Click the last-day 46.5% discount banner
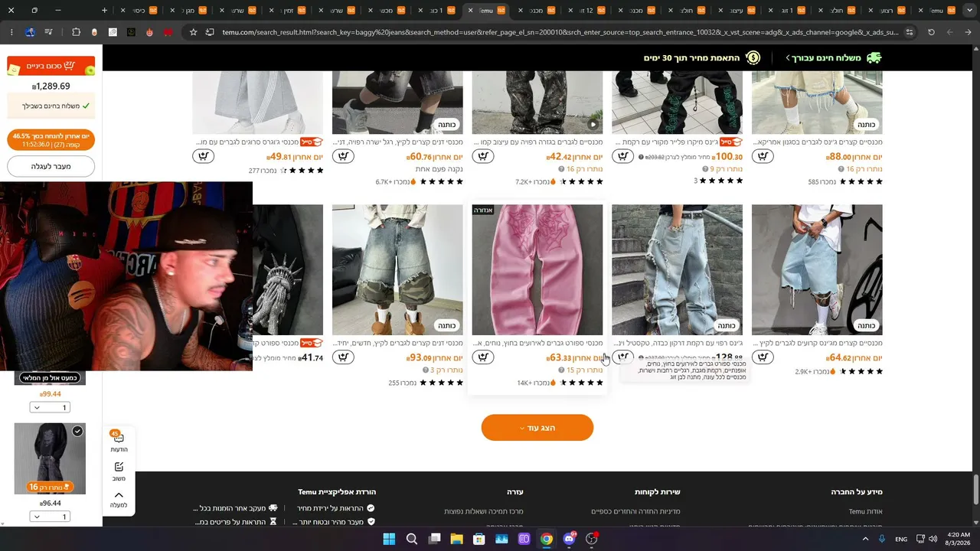Viewport: 980px width, 551px height. click(x=51, y=140)
